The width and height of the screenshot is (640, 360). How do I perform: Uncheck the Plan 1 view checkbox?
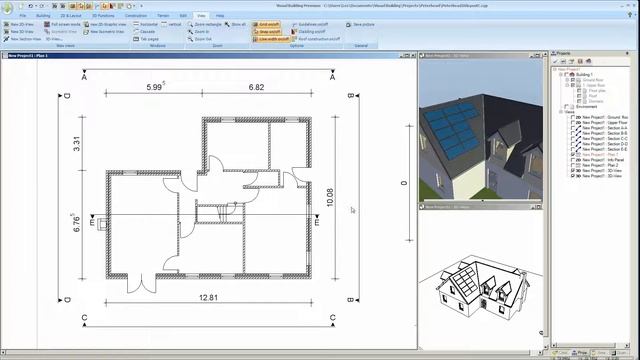point(573,155)
